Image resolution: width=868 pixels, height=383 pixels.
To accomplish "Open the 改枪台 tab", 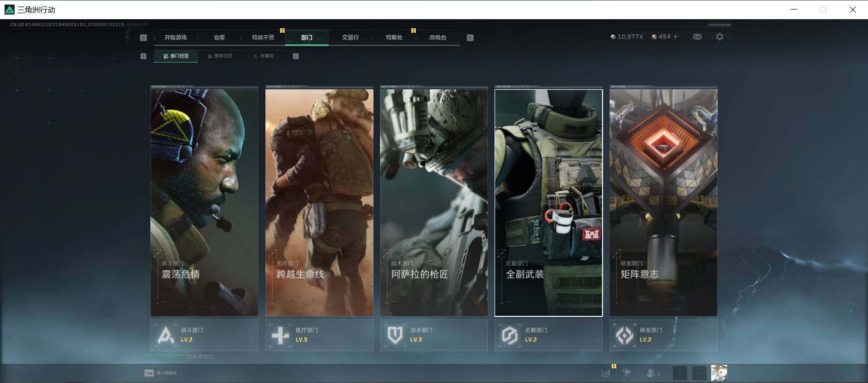I will (x=438, y=37).
